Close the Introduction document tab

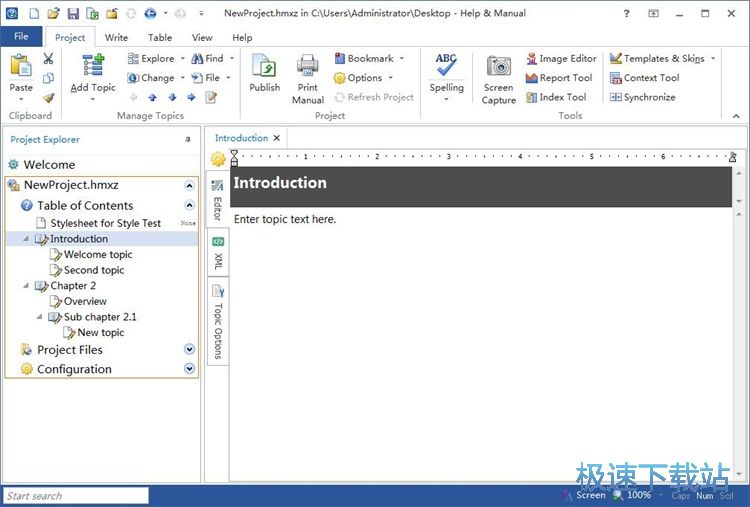pyautogui.click(x=277, y=138)
